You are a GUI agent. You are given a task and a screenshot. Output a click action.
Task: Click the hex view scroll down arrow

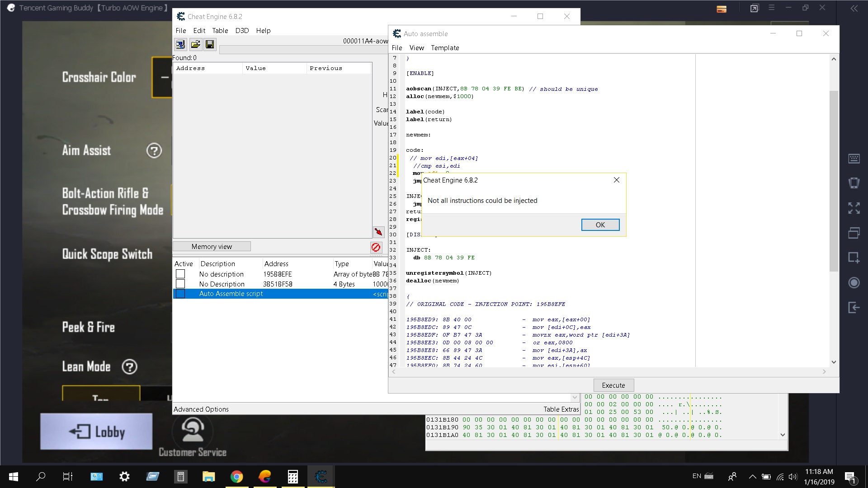pyautogui.click(x=783, y=435)
